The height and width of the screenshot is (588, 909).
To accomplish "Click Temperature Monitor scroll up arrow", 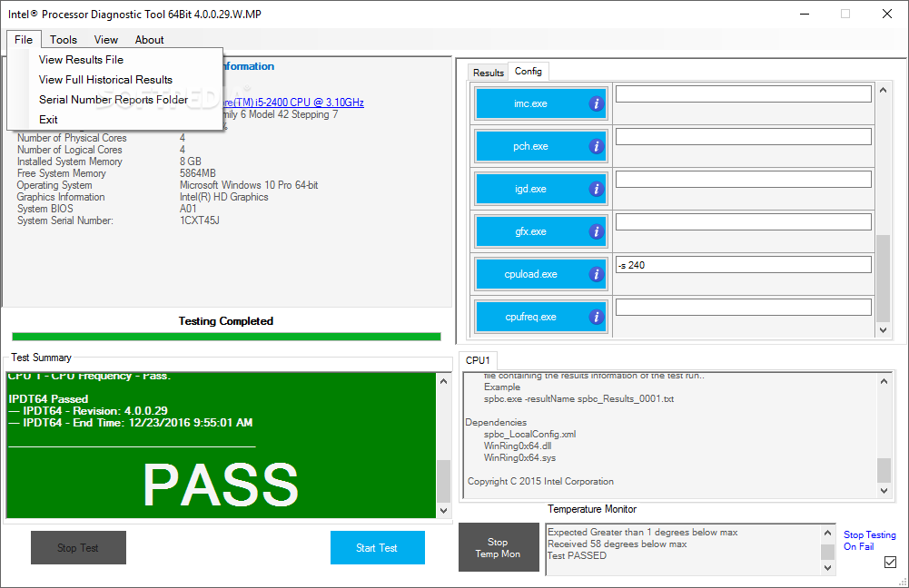I will (828, 533).
